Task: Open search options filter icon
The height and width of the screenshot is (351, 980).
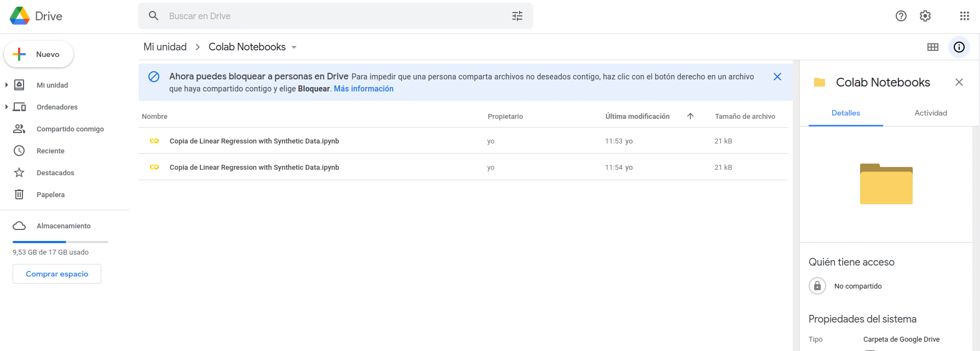Action: pos(517,16)
